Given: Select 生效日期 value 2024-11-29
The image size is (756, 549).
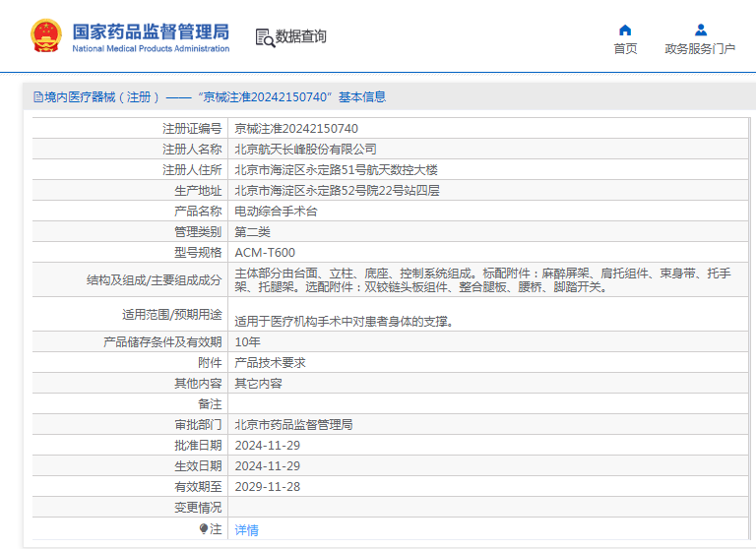Looking at the screenshot, I should coord(268,466).
